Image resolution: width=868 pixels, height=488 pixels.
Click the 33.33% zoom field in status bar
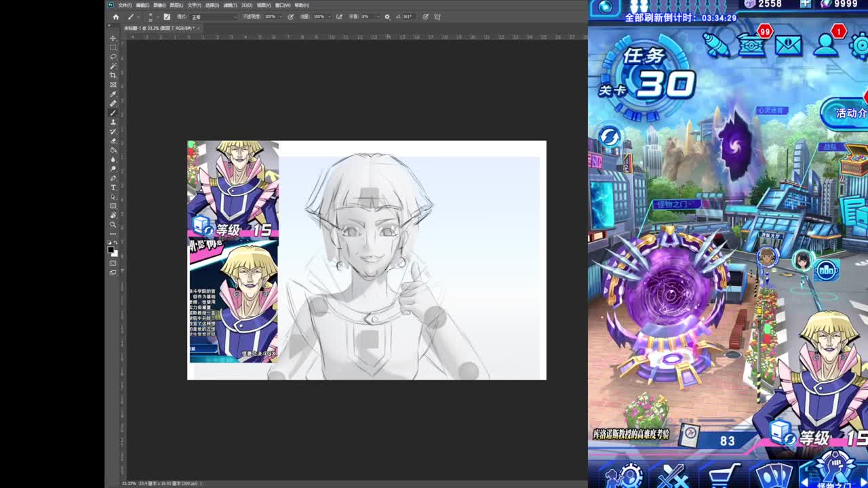(x=129, y=483)
